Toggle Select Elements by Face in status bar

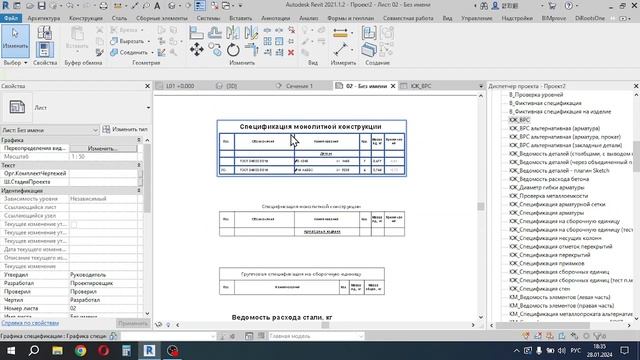coord(562,336)
